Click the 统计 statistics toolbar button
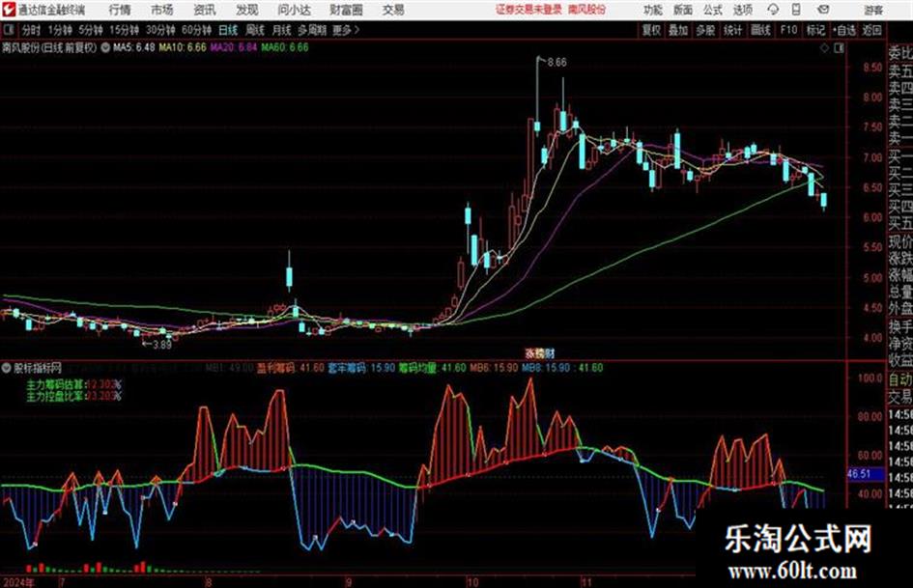 [x=733, y=30]
